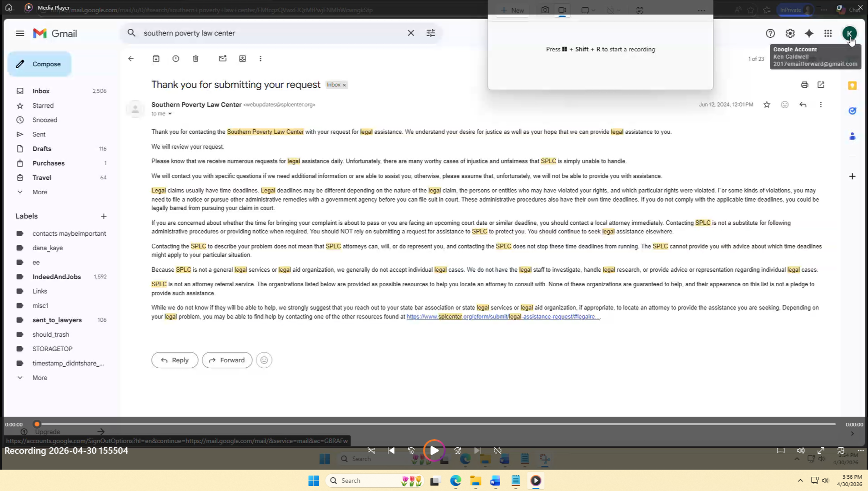Click the reply arrow icon beside the date
Screen dimensions: 868x491
coord(803,105)
